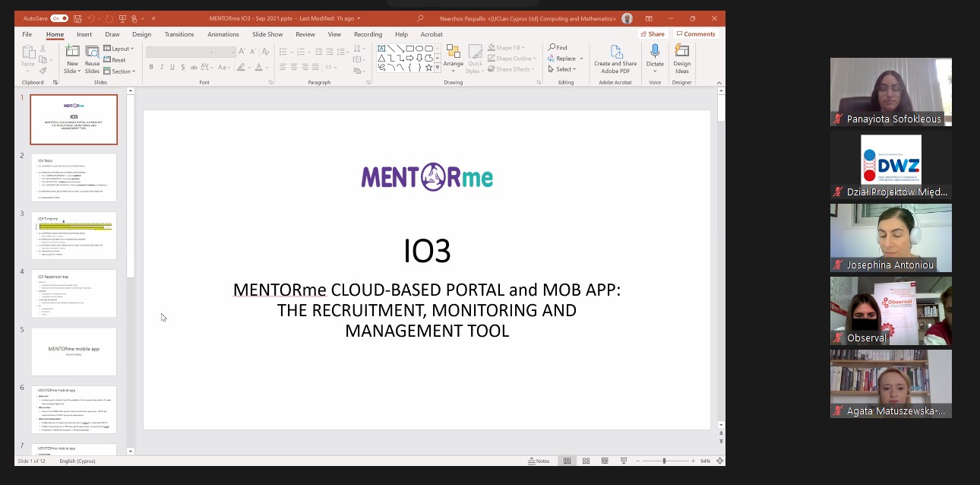Switch to Reading View in status bar
This screenshot has width=980, height=485.
tap(605, 461)
